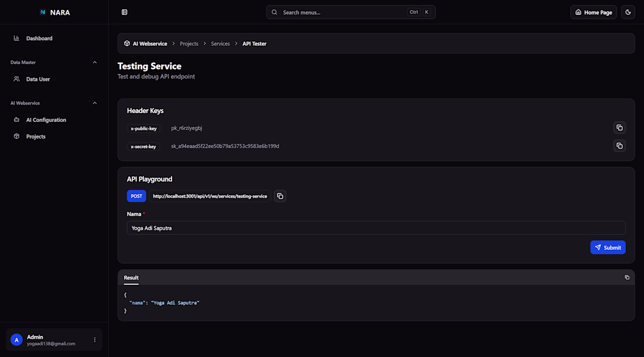Viewport: 644px width, 357px height.
Task: Open Dashboard from the sidebar
Action: (39, 39)
